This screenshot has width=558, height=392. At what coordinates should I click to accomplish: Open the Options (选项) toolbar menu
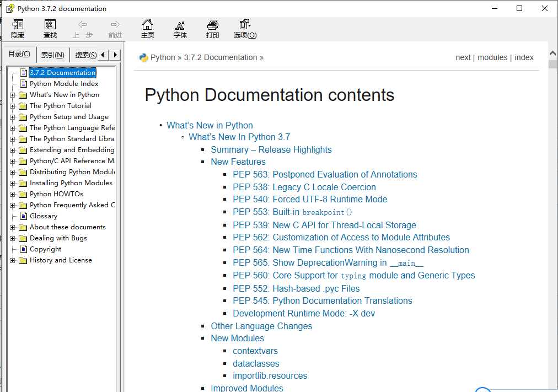pyautogui.click(x=245, y=25)
